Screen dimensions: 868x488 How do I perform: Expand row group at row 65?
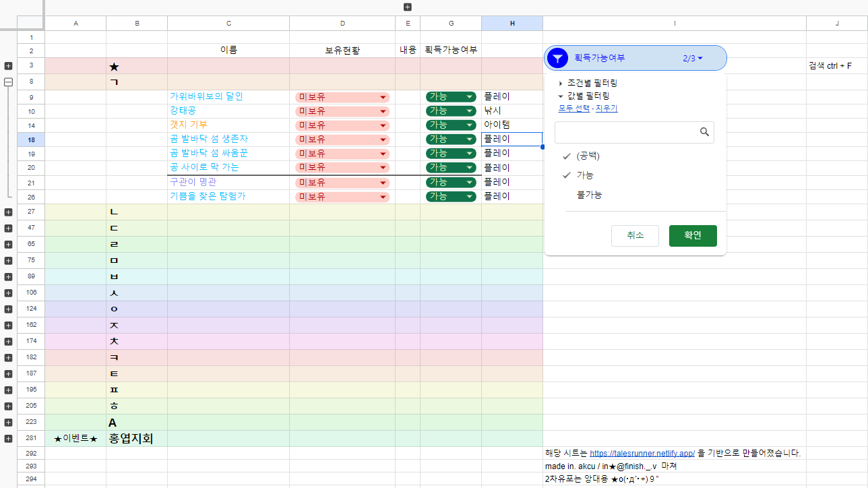[x=9, y=244]
